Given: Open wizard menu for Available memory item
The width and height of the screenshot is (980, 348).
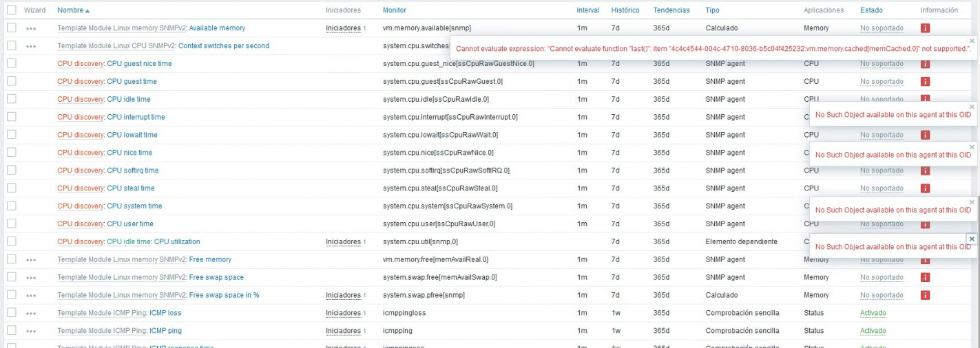Looking at the screenshot, I should click(31, 28).
